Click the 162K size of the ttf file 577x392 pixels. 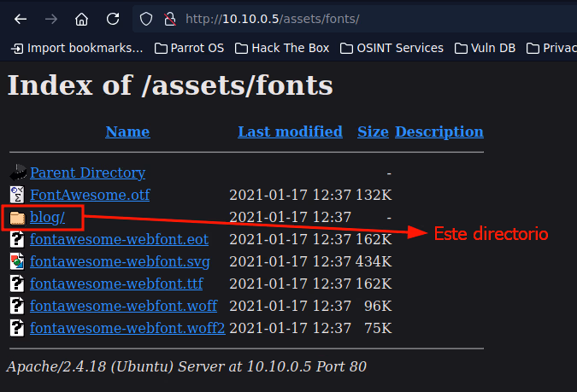[x=374, y=284]
